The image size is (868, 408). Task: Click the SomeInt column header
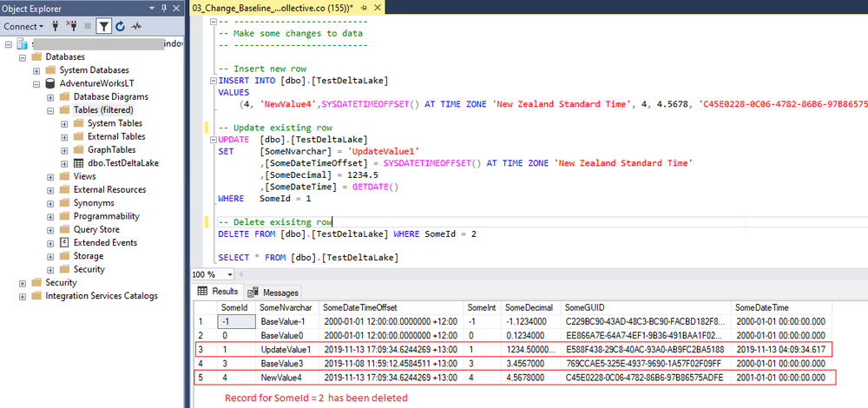pos(482,308)
